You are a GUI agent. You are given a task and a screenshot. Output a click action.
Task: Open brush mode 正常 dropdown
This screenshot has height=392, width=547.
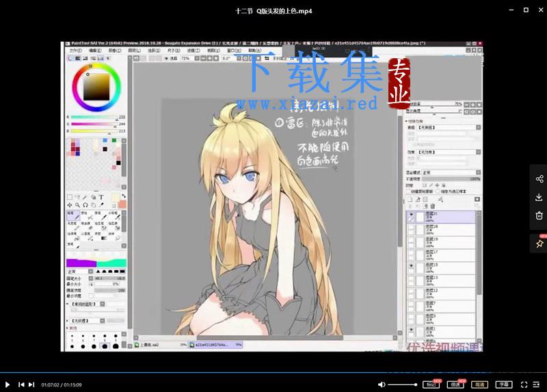pyautogui.click(x=80, y=272)
